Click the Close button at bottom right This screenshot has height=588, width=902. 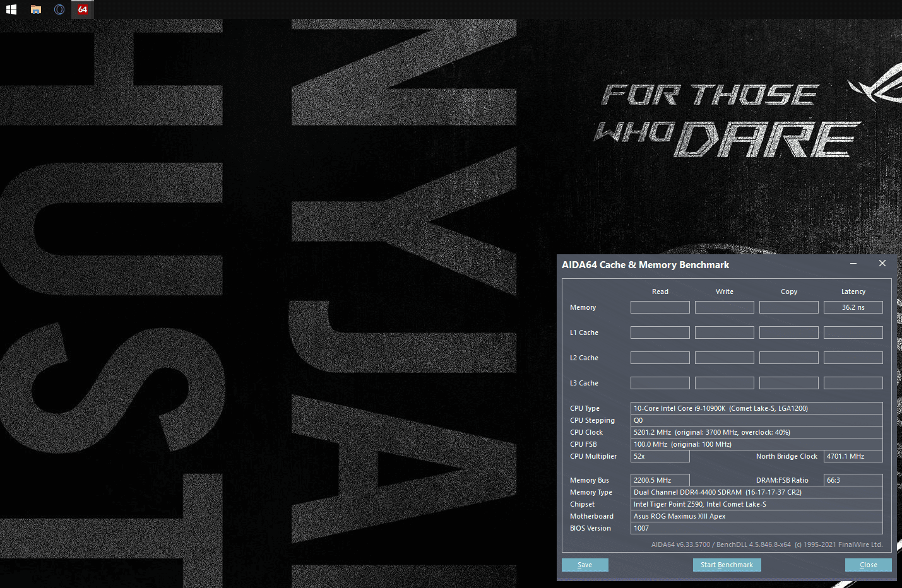tap(869, 565)
